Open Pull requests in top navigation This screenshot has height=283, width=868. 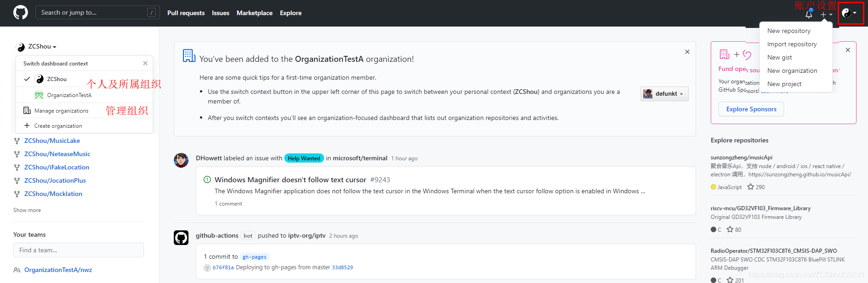[x=186, y=13]
